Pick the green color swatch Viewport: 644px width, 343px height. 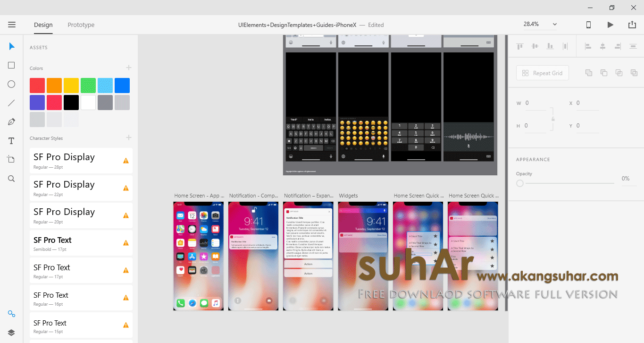coord(88,86)
